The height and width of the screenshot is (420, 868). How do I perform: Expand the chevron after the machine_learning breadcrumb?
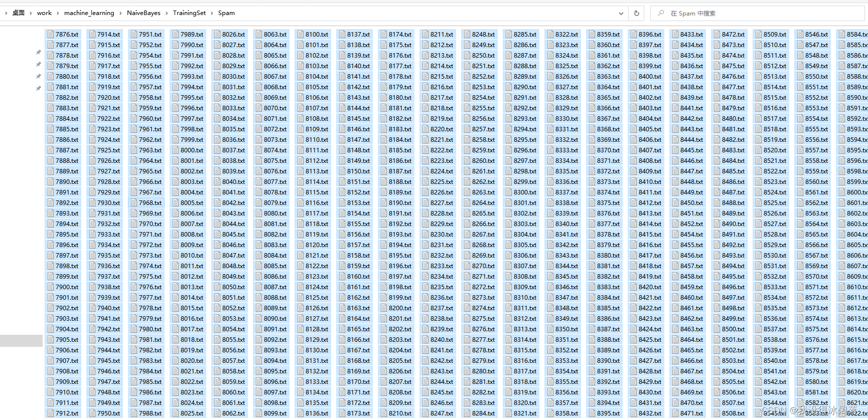coord(120,14)
